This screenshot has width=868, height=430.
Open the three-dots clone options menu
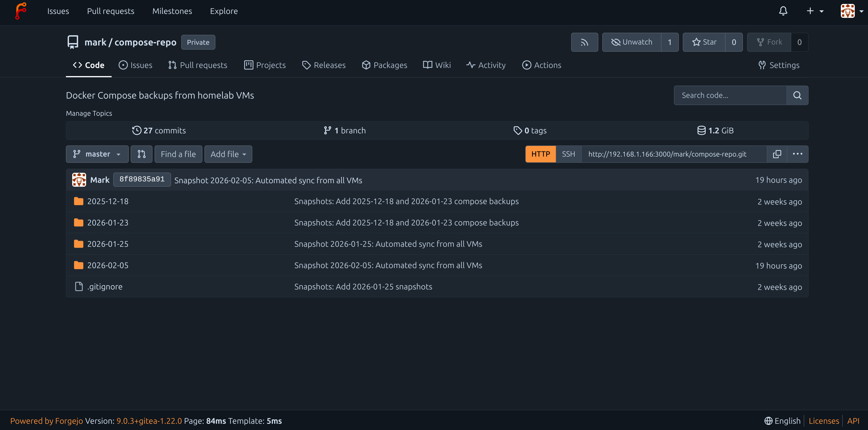tap(797, 154)
